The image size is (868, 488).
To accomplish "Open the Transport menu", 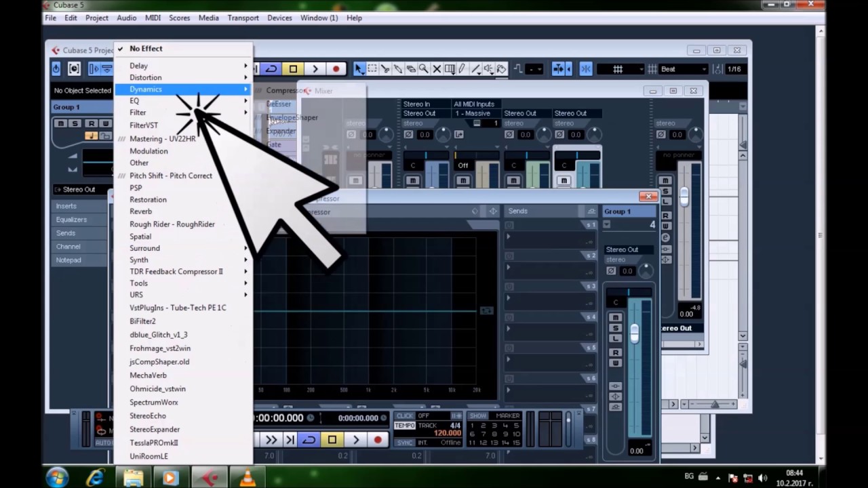I will pos(243,18).
